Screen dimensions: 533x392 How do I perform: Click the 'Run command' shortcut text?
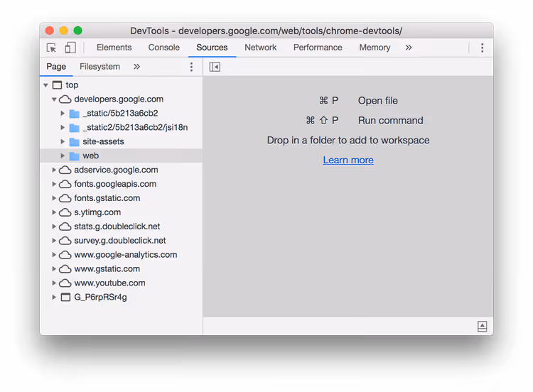pos(391,120)
